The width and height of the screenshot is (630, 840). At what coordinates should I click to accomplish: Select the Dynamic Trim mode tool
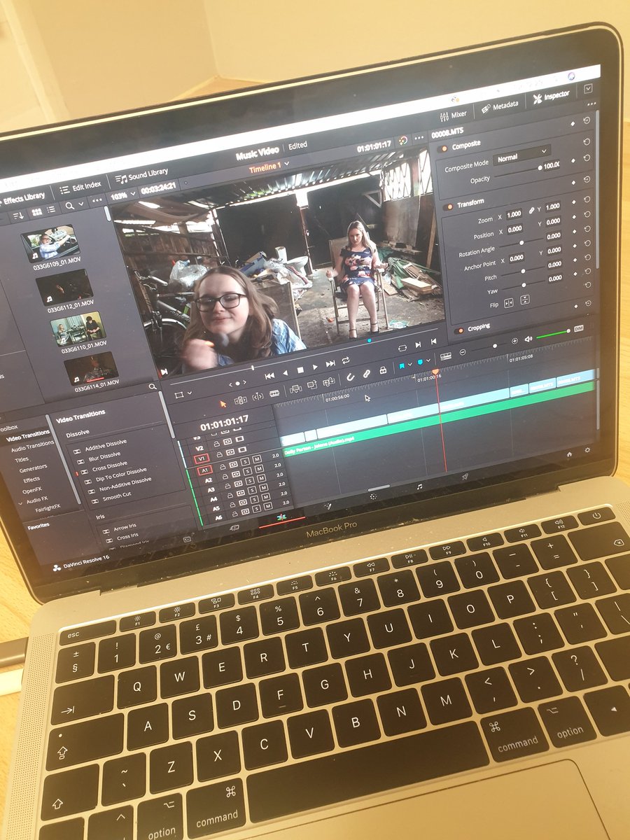(x=258, y=397)
